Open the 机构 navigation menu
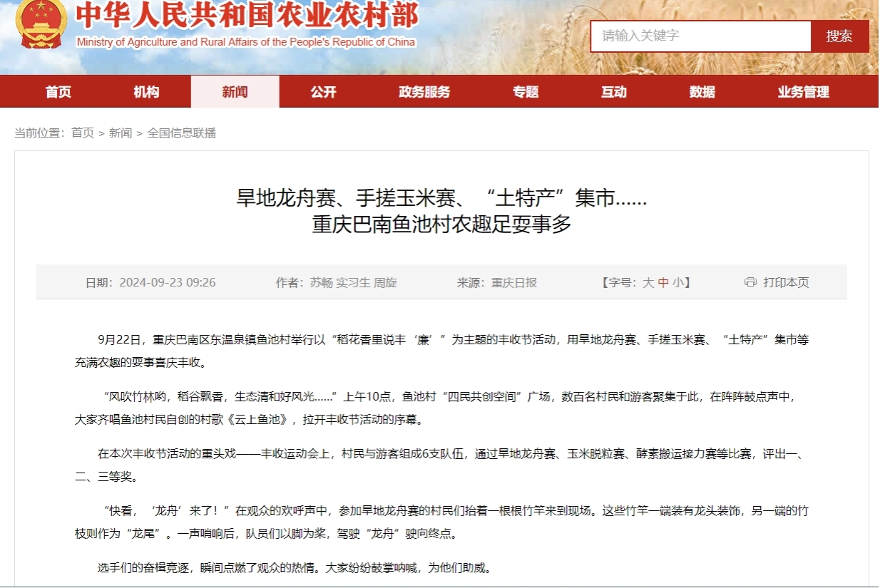The width and height of the screenshot is (880, 588). point(146,92)
